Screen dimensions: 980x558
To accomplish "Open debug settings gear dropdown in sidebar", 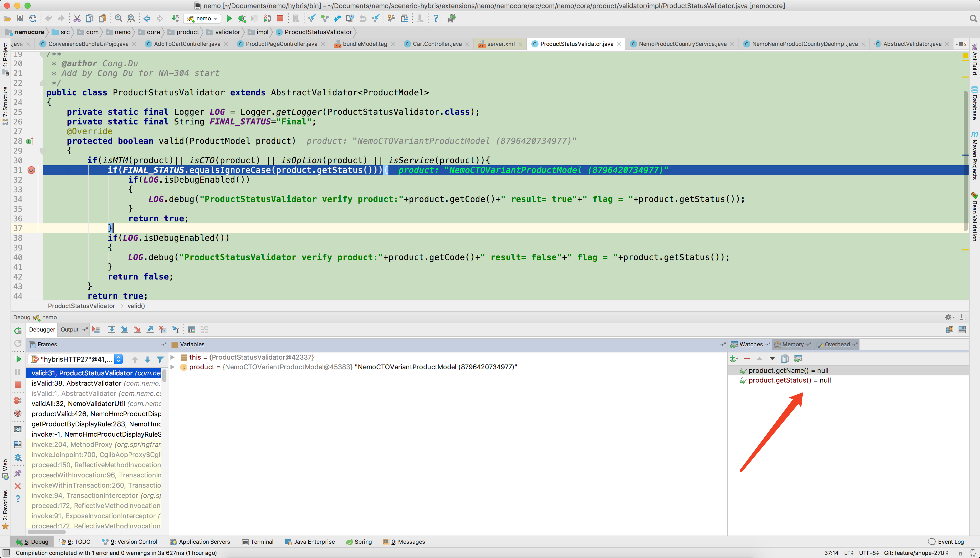I will 18,458.
